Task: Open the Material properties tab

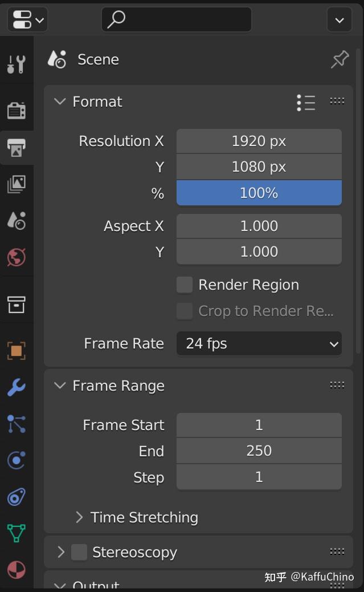Action: 17,570
